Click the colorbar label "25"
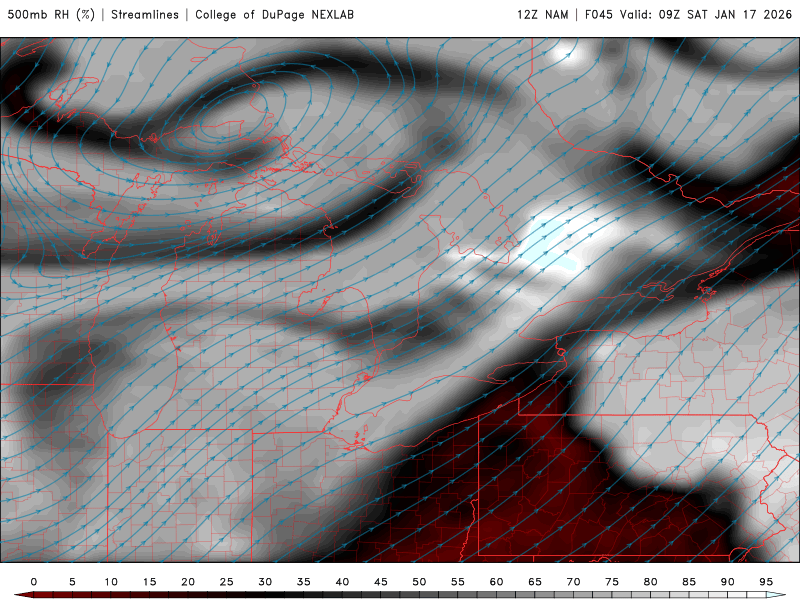The height and width of the screenshot is (600, 800). pyautogui.click(x=227, y=582)
